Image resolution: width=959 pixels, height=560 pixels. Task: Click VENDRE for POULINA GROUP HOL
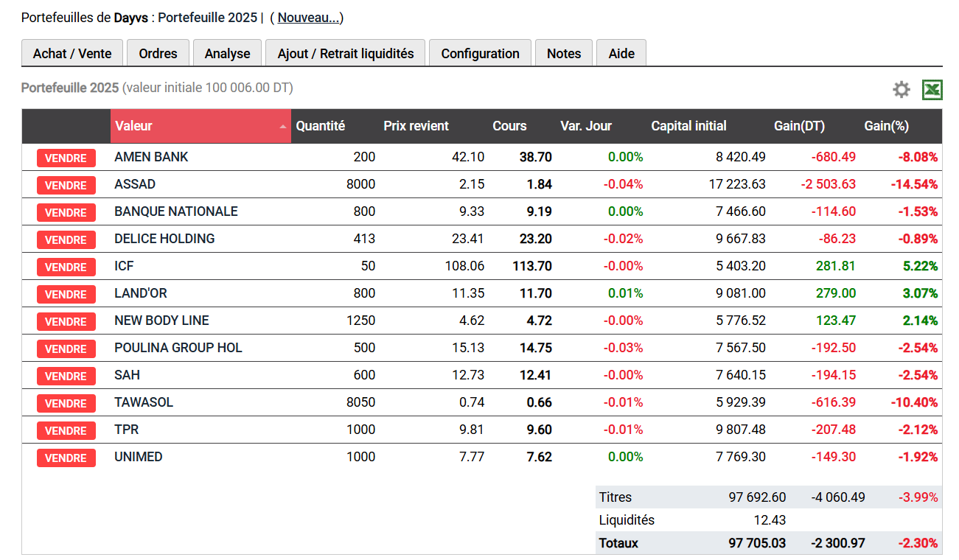[x=66, y=349]
